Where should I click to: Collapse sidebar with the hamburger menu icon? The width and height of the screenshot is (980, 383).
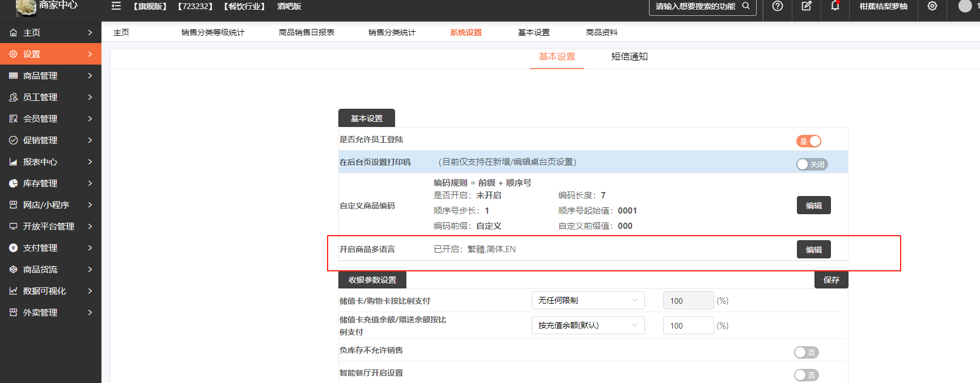pos(116,6)
